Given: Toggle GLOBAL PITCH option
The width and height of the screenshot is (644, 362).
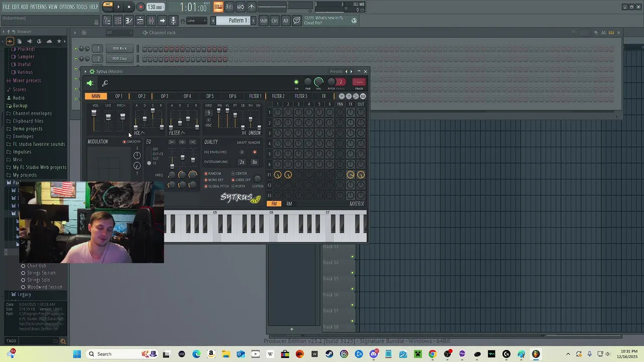Looking at the screenshot, I should 216,186.
